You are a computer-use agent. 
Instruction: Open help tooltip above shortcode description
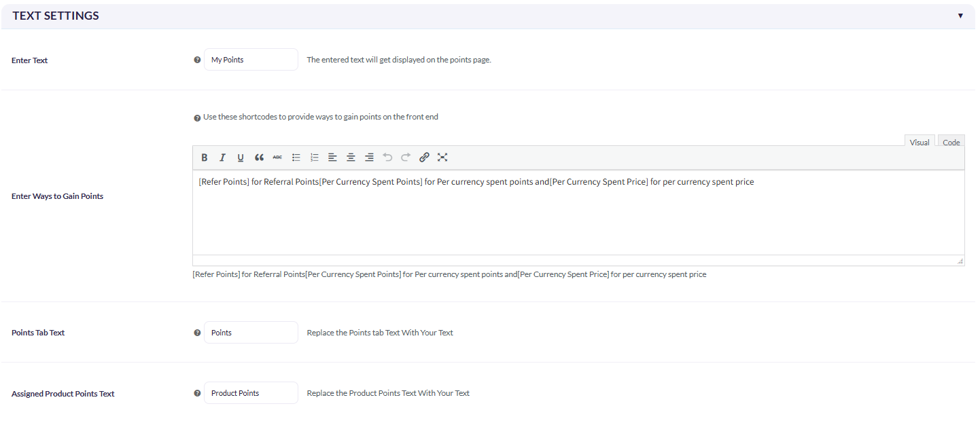pyautogui.click(x=197, y=117)
